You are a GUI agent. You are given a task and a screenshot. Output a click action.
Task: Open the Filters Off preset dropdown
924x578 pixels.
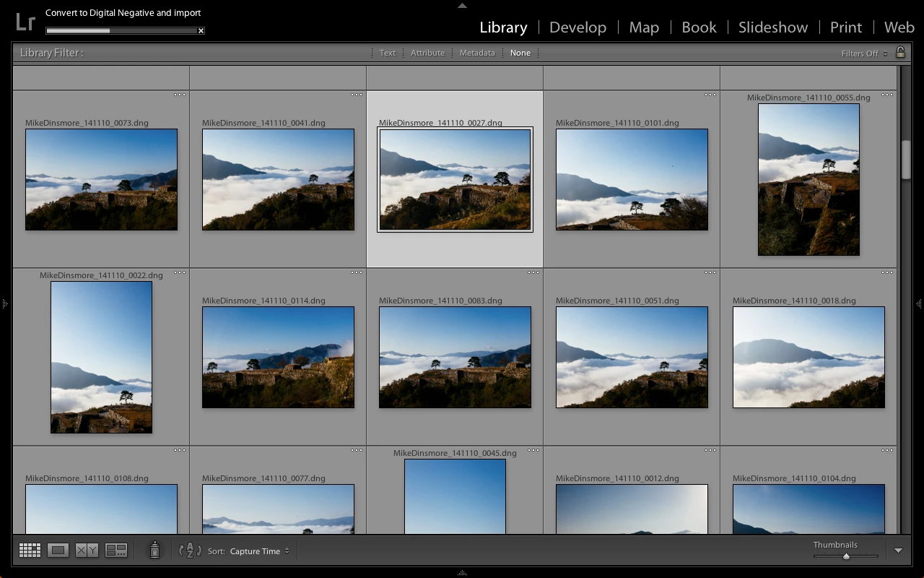tap(864, 53)
